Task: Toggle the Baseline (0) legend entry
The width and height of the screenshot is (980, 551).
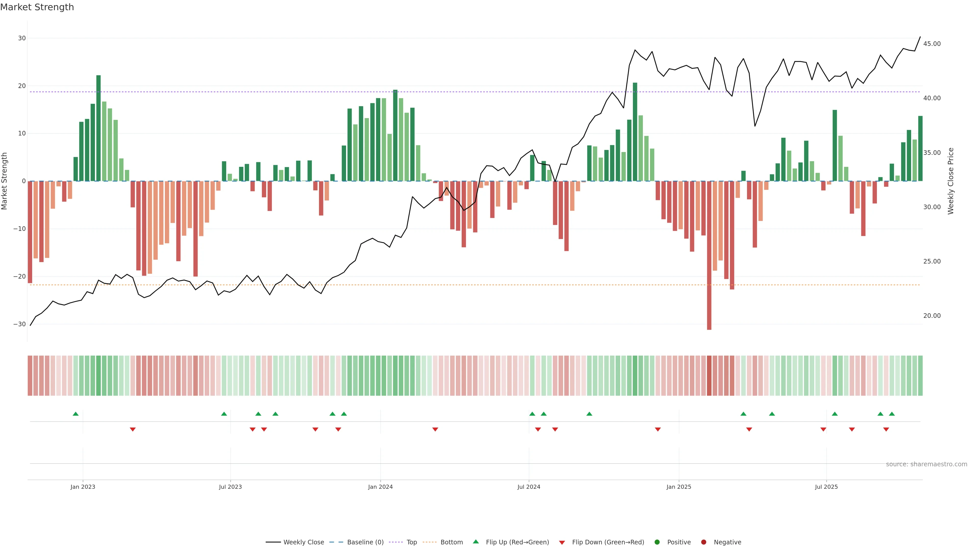Action: [365, 542]
